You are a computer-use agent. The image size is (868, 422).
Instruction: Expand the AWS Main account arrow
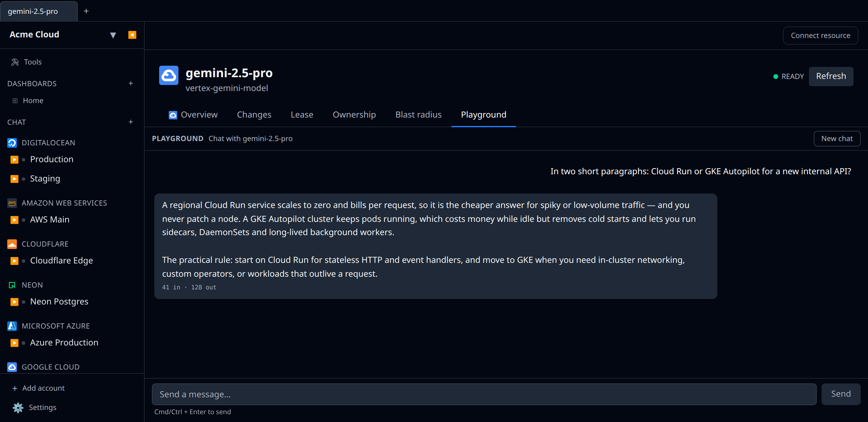click(x=14, y=220)
